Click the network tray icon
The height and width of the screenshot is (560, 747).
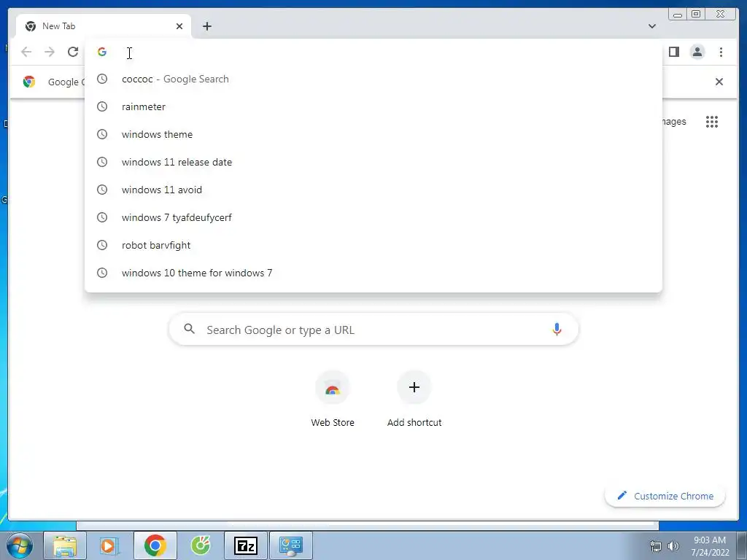656,546
